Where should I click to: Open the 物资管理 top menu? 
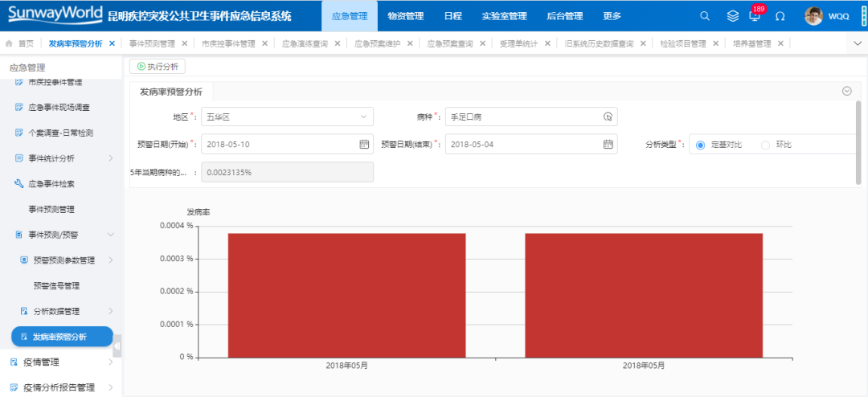click(405, 16)
